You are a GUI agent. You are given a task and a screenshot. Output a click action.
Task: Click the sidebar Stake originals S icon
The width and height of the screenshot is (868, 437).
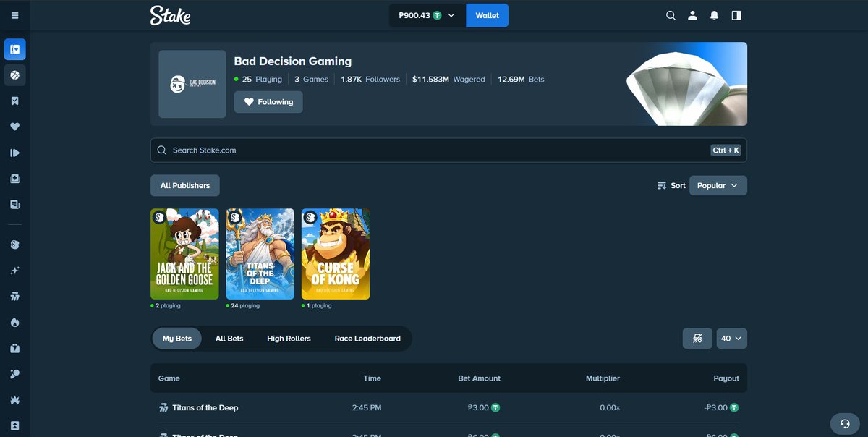click(x=14, y=245)
